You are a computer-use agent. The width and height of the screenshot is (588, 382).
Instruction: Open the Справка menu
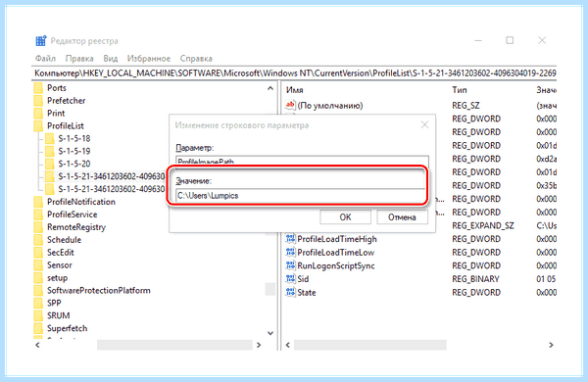pos(196,59)
